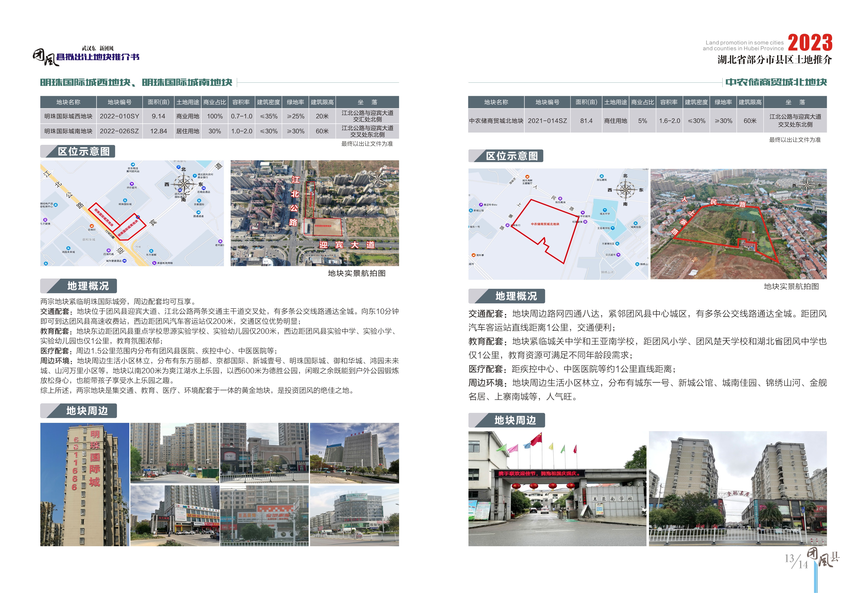Select the 2021-014SZ parcel number cell
This screenshot has height=593, width=868.
(x=547, y=121)
